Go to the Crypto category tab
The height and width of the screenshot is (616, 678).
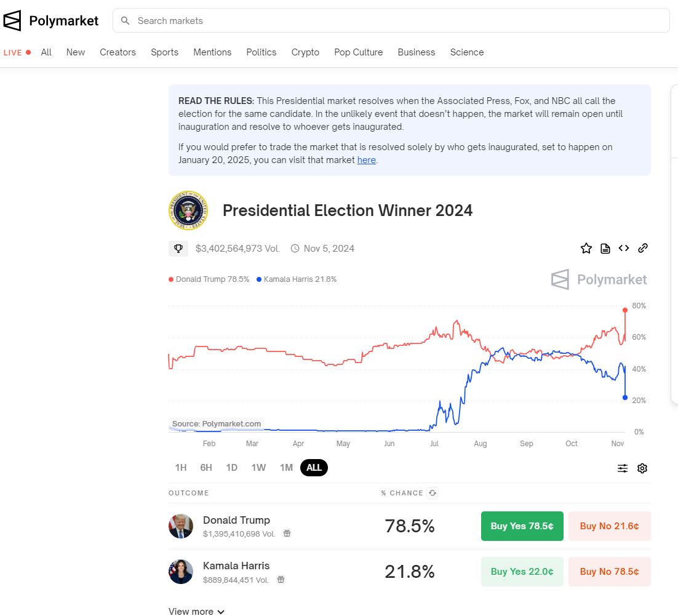[305, 52]
